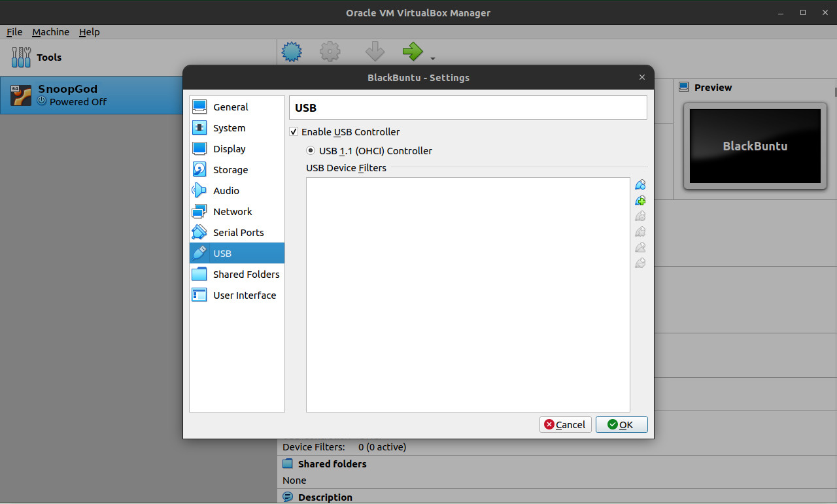The width and height of the screenshot is (837, 504).
Task: Open Audio settings category
Action: click(237, 191)
